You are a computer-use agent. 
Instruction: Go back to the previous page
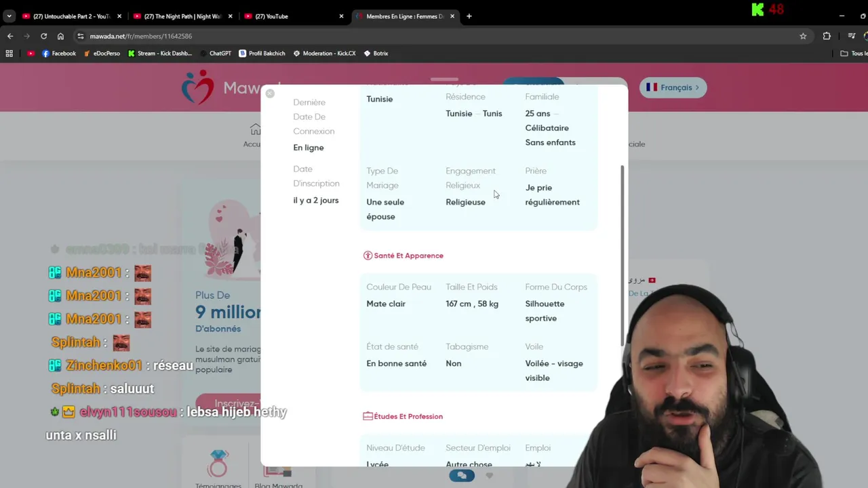point(10,36)
